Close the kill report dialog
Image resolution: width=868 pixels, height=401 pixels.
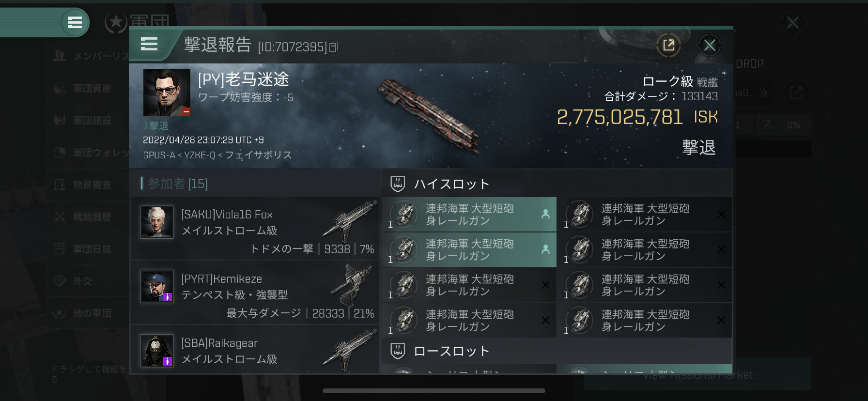(710, 46)
